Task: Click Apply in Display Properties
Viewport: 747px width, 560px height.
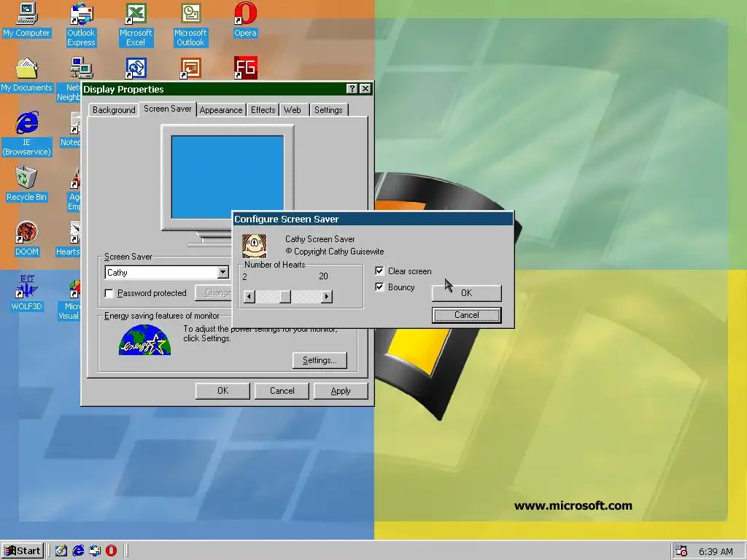Action: tap(341, 391)
